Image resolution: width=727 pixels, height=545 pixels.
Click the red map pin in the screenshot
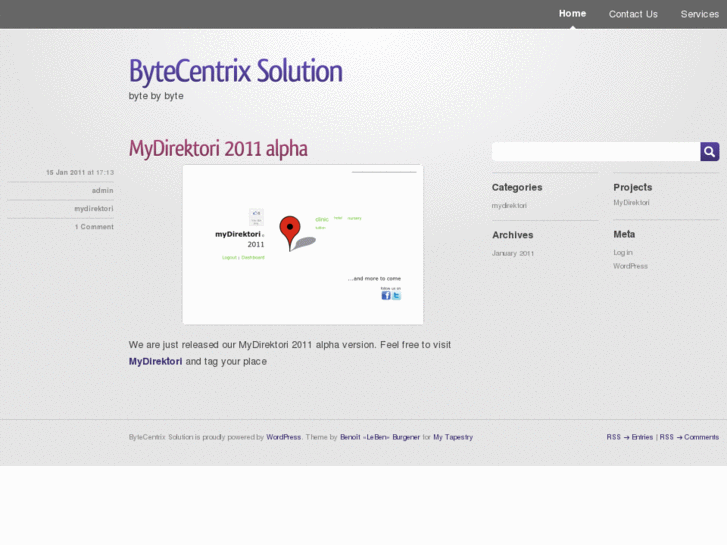[290, 233]
